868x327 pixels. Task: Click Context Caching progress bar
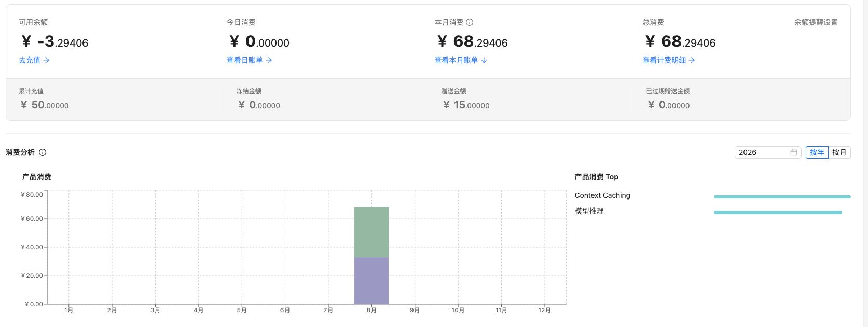coord(782,197)
